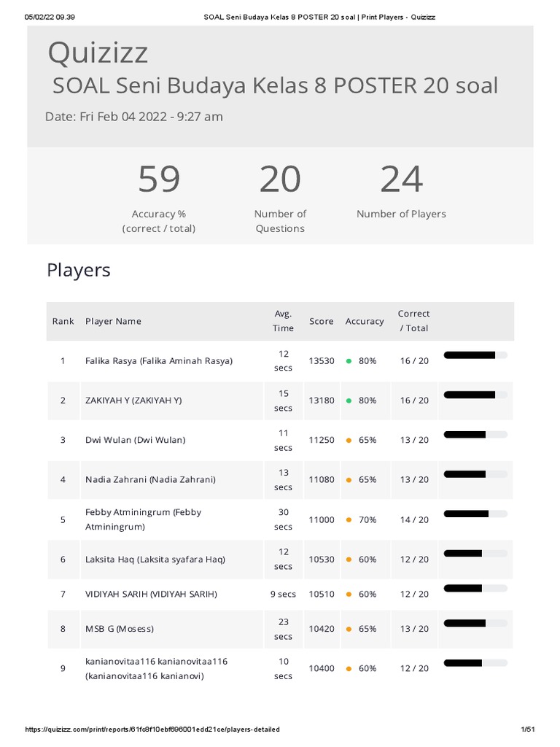Click the orange accuracy dot for MSB G
This screenshot has height=747, width=560.
[349, 629]
